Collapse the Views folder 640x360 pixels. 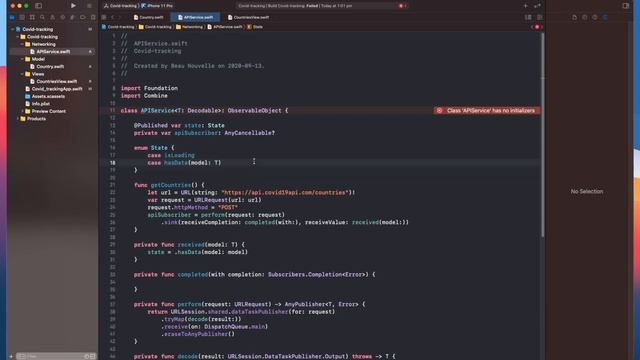tap(22, 74)
